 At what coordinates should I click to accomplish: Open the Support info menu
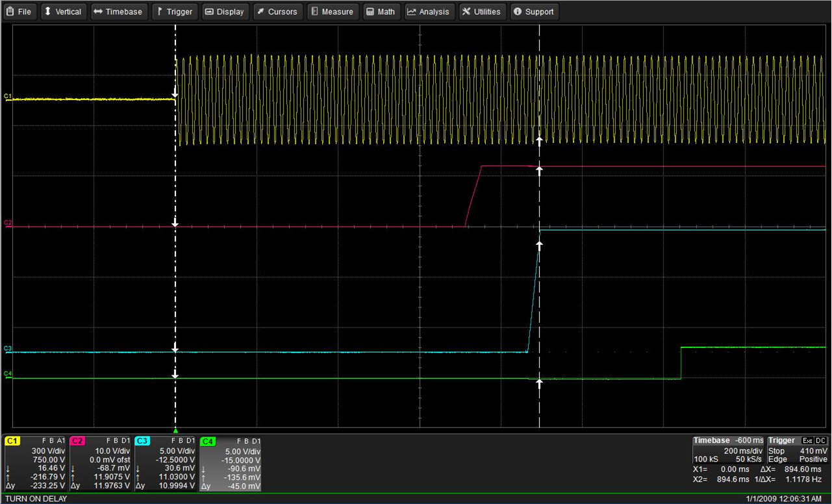(533, 12)
